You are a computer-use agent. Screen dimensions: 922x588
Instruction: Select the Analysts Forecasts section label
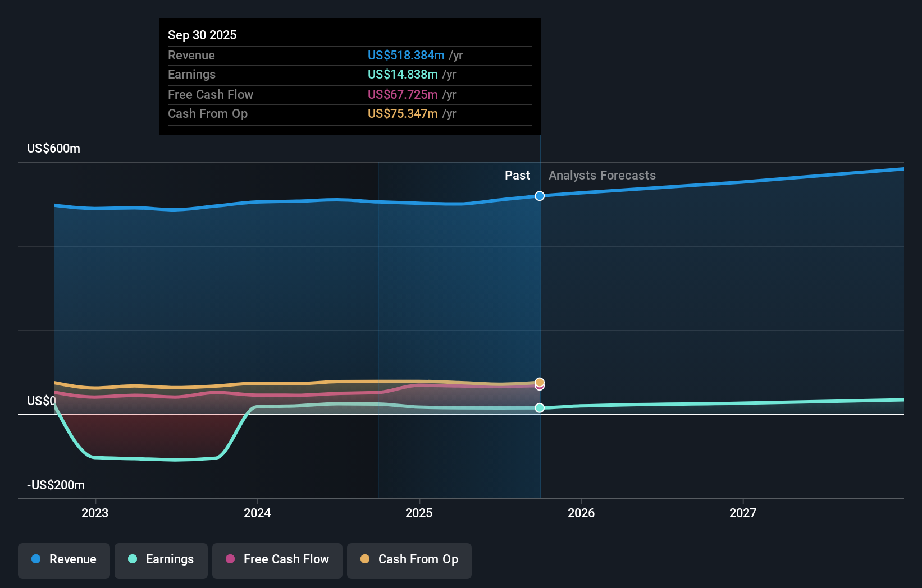pos(602,175)
